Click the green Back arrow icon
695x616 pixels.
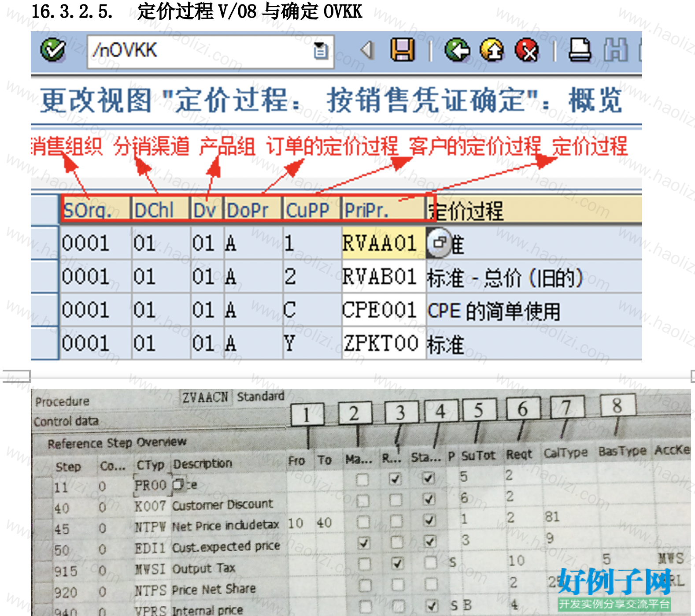[457, 50]
